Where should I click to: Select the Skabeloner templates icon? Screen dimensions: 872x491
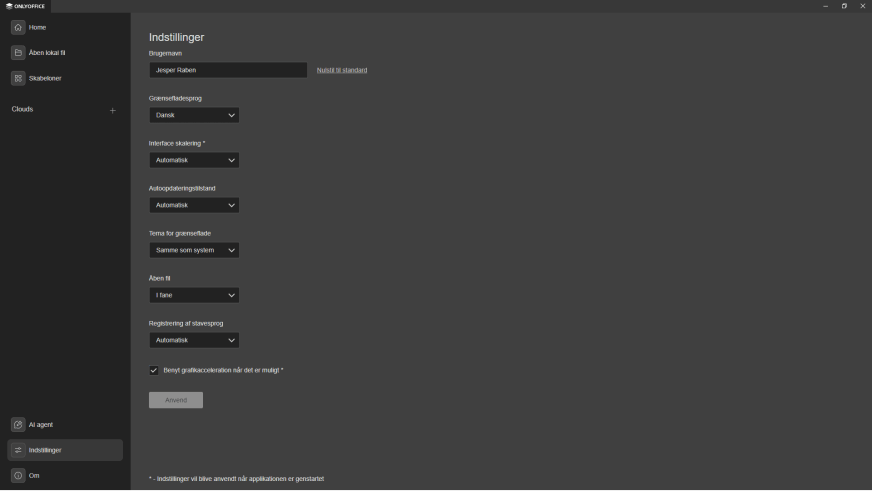[18, 78]
